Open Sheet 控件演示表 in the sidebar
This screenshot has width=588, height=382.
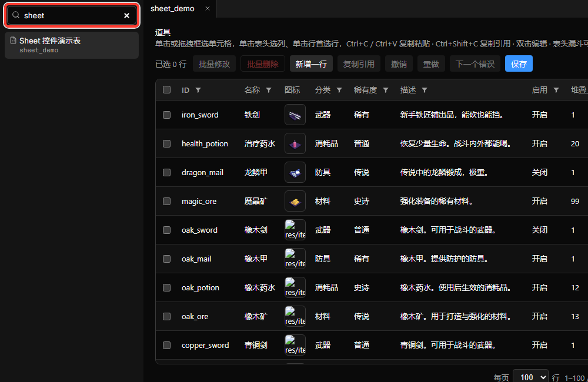[x=72, y=45]
